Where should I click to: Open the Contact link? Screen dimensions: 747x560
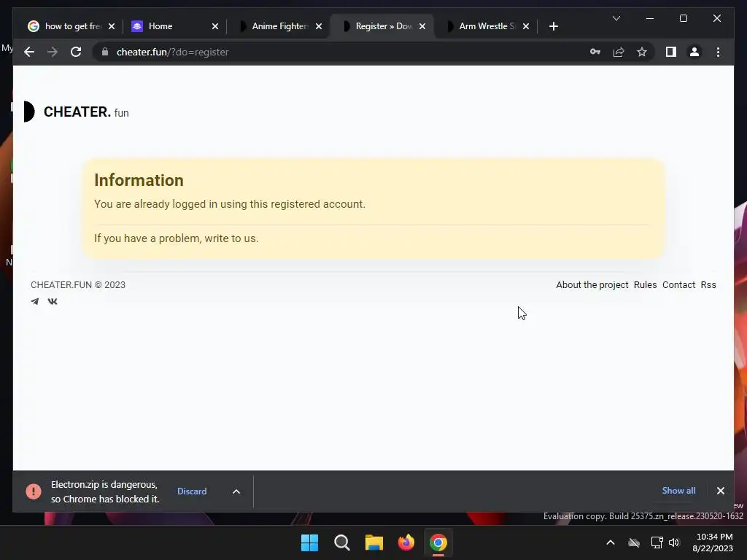point(679,285)
